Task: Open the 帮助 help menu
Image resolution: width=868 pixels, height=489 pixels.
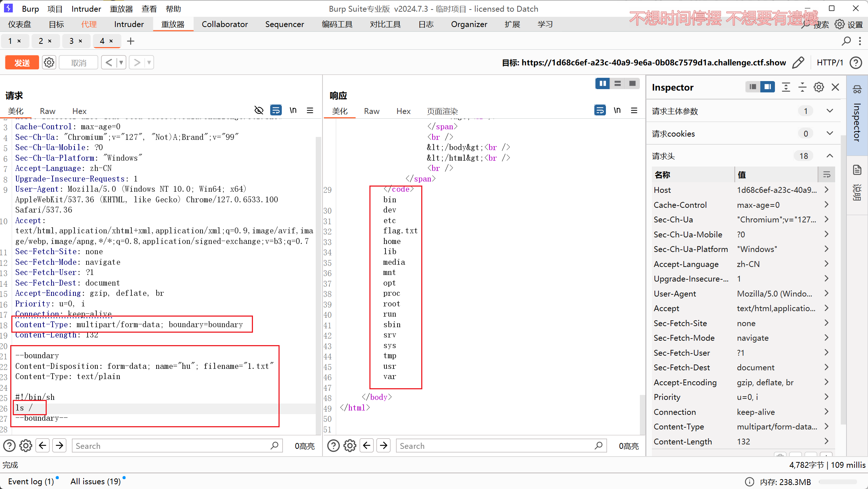Action: 173,9
